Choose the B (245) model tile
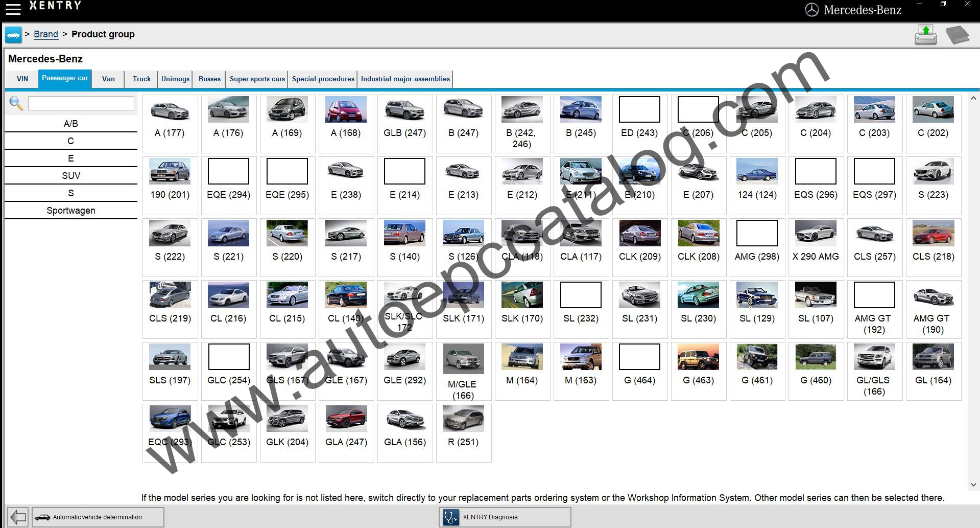The image size is (980, 528). tap(581, 124)
